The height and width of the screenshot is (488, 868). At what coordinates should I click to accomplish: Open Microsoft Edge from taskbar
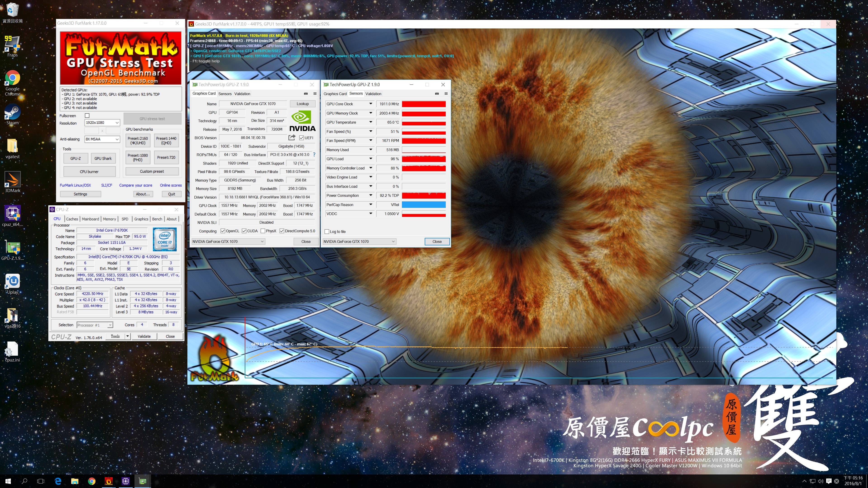coord(58,481)
